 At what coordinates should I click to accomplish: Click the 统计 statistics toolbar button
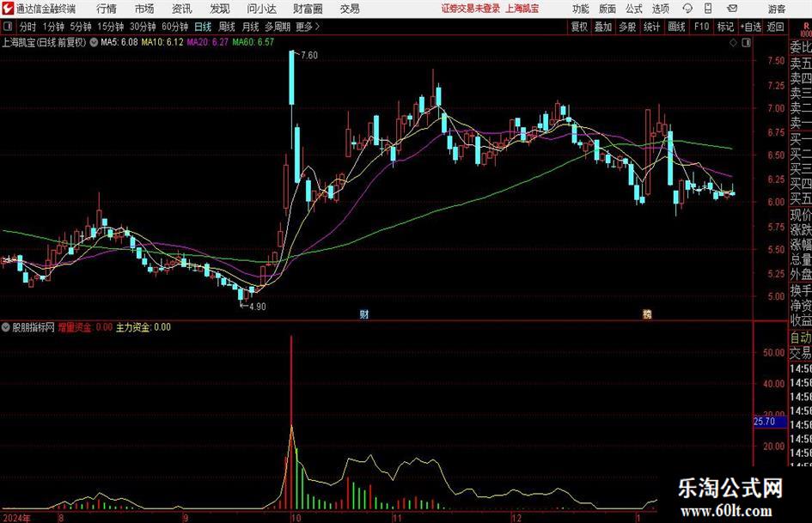click(x=651, y=27)
